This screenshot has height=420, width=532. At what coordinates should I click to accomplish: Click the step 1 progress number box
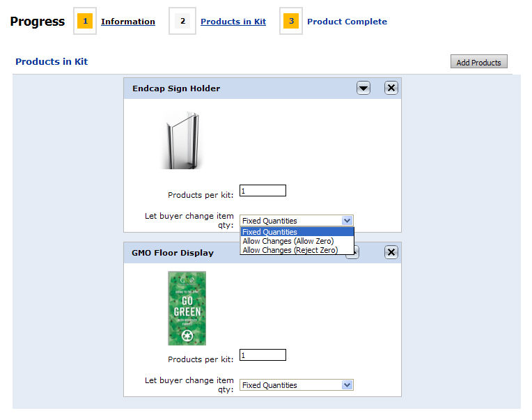85,21
